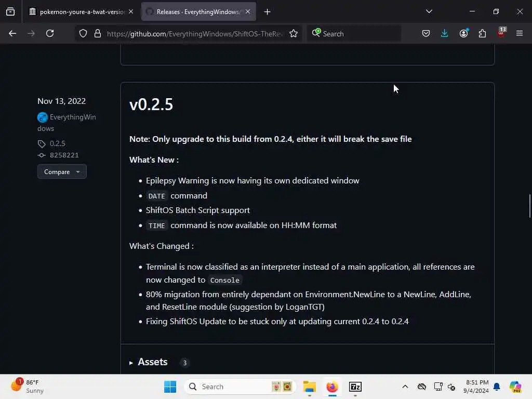The image size is (532, 399).
Task: Click the v0.2.5 release title
Action: (151, 104)
